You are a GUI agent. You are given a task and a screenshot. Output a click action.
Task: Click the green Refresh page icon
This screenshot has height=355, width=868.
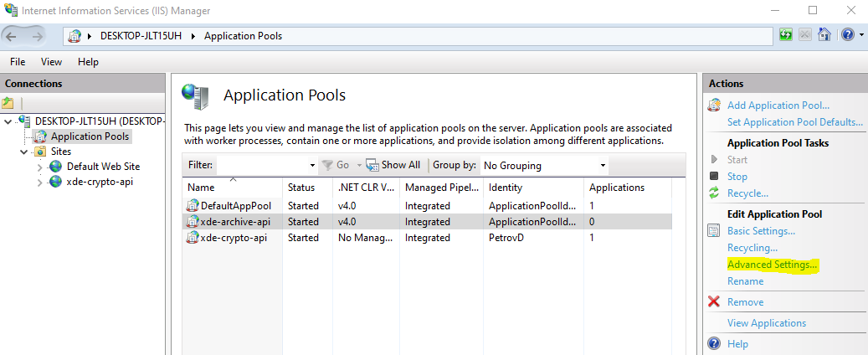pos(786,35)
